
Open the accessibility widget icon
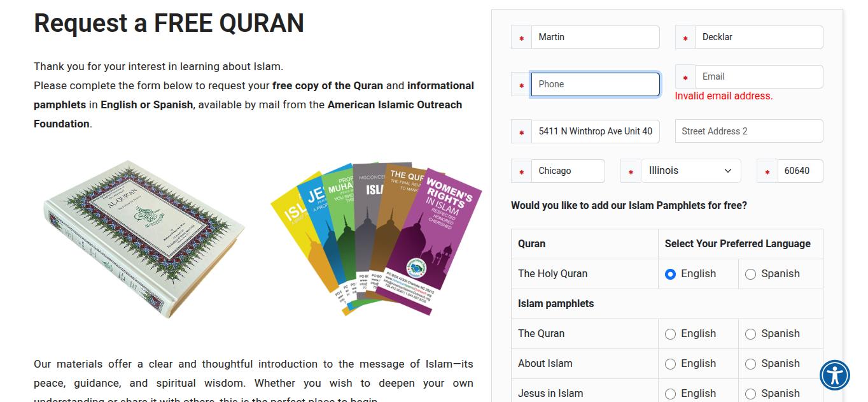[834, 375]
